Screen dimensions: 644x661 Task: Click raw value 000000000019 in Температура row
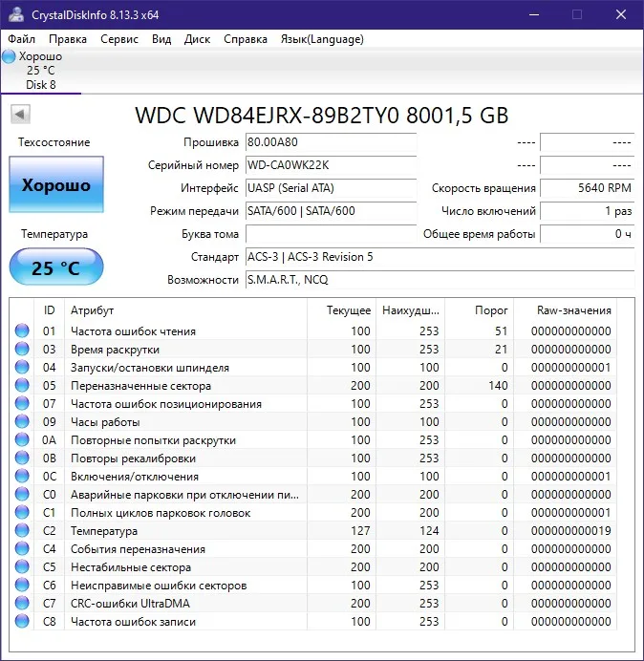pos(571,531)
